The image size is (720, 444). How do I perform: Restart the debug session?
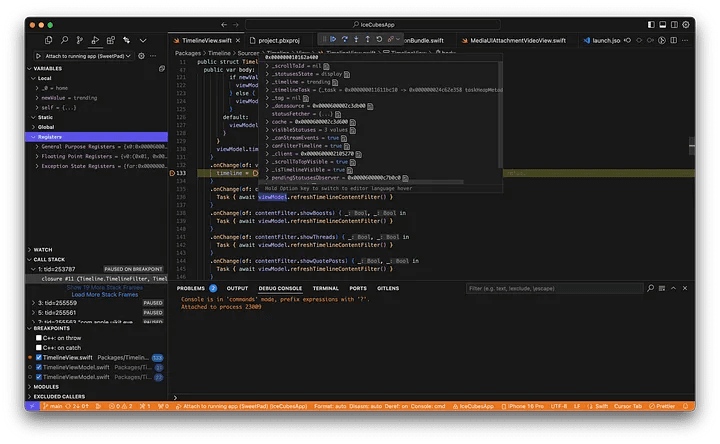(379, 39)
